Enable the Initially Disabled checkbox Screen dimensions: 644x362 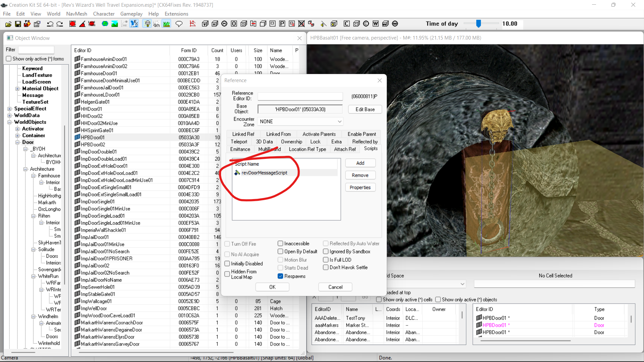point(227,264)
